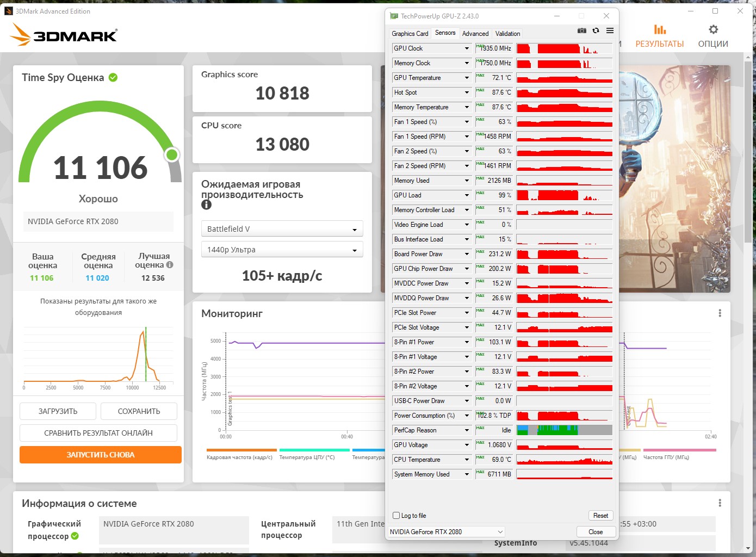Click the ЗАГРУЗИТЬ button
Screen dimensions: 756x557
(58, 411)
